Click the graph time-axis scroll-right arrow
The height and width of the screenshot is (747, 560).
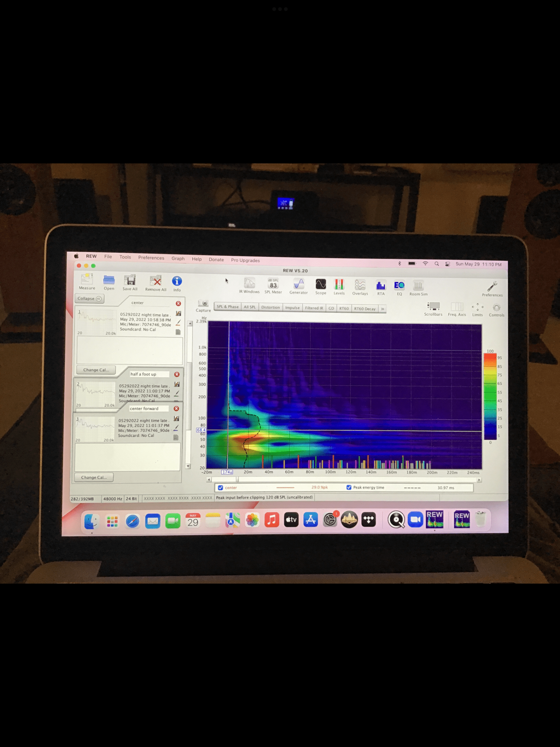[479, 480]
